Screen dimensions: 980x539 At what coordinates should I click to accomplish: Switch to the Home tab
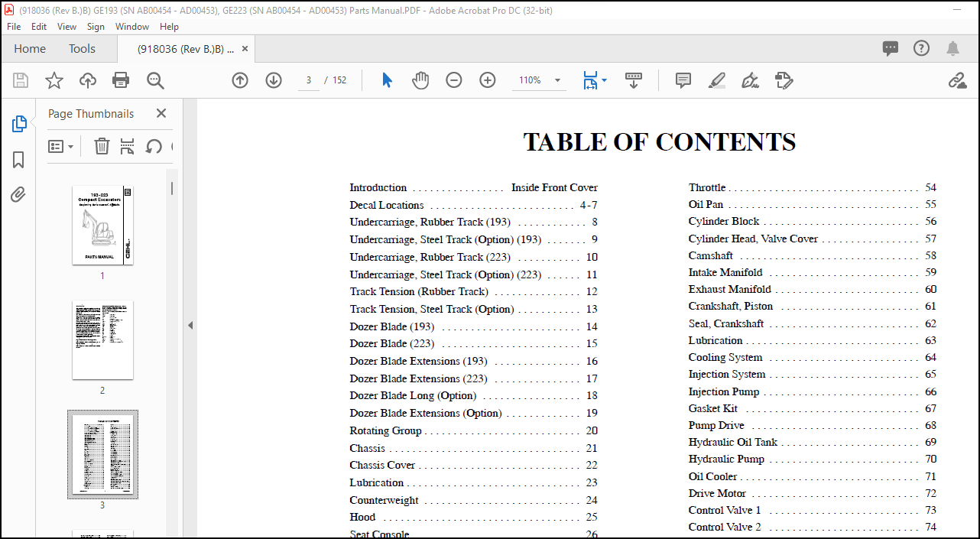[x=30, y=48]
